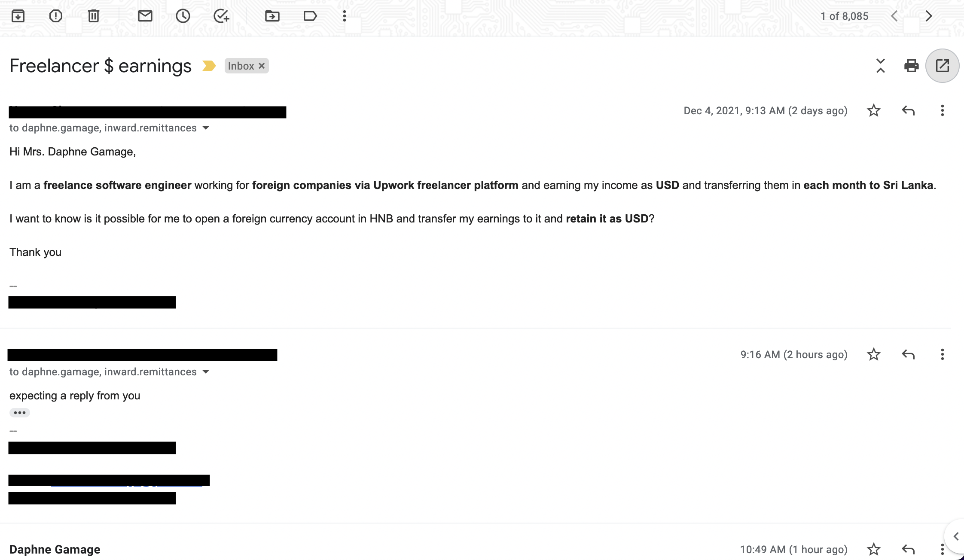The image size is (964, 560).
Task: Open conversation in new window
Action: point(942,66)
